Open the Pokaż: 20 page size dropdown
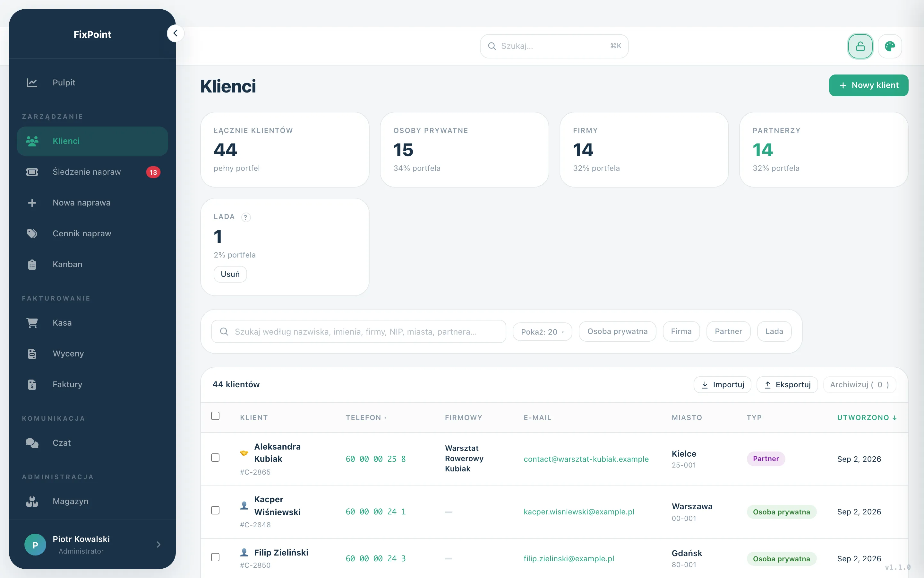The image size is (924, 578). point(542,332)
